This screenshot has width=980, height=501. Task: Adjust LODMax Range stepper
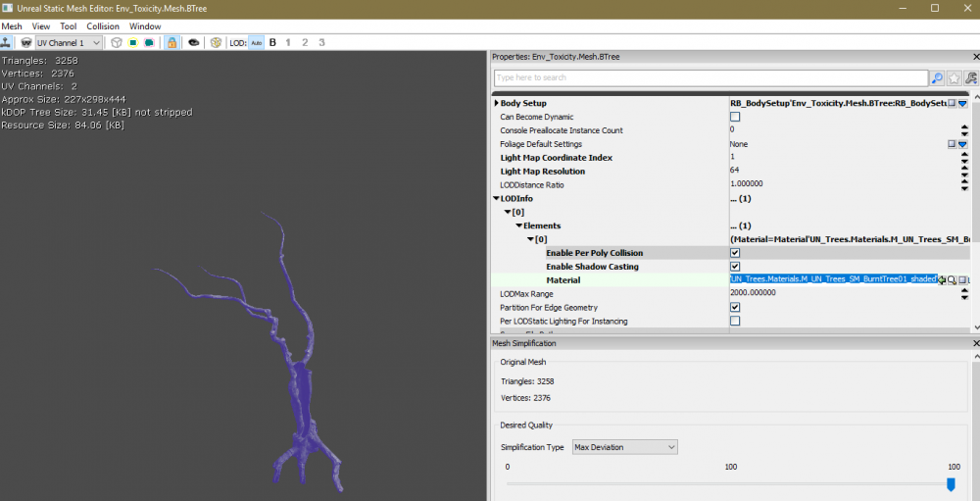click(x=964, y=294)
